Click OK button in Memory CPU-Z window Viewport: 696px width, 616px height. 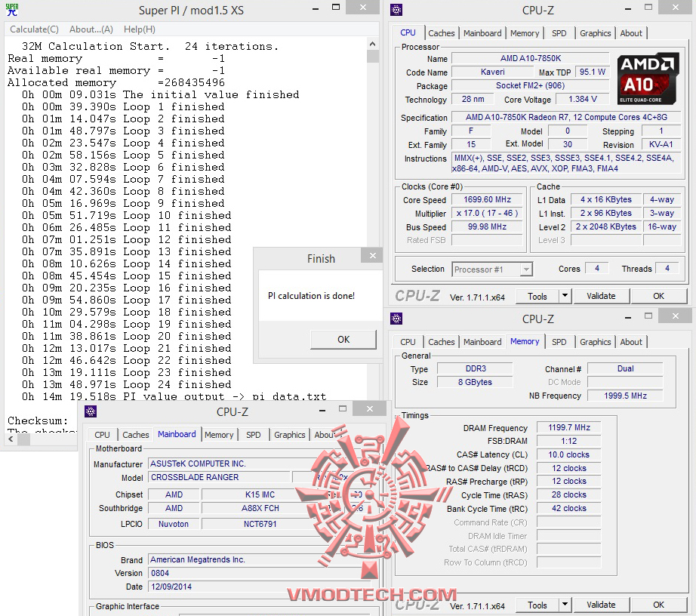pos(658,605)
